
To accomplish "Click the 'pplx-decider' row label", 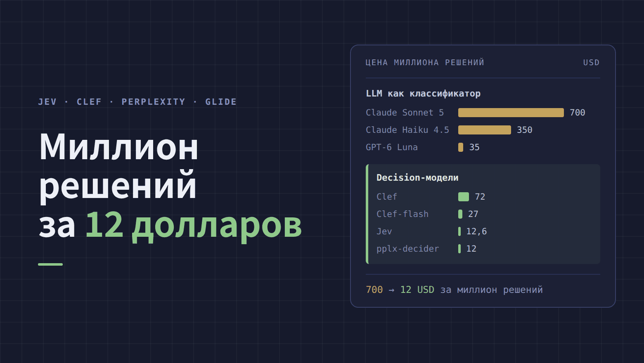I will point(407,249).
